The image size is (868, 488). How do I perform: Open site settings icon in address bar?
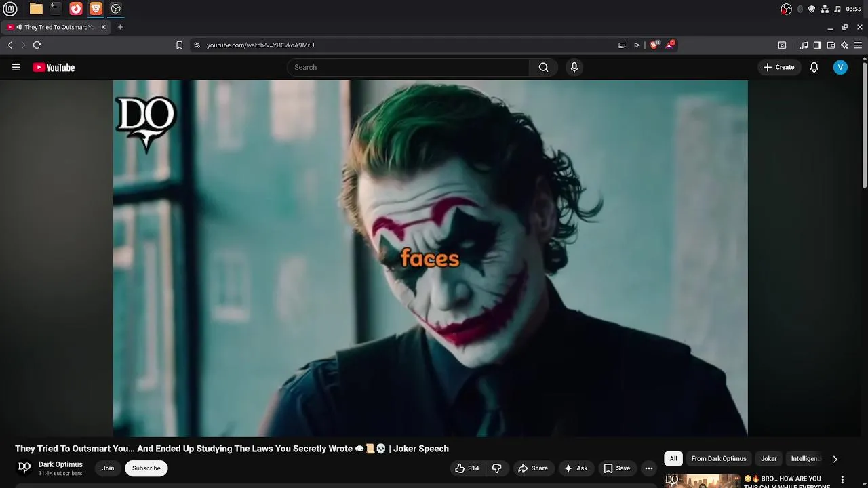(197, 45)
